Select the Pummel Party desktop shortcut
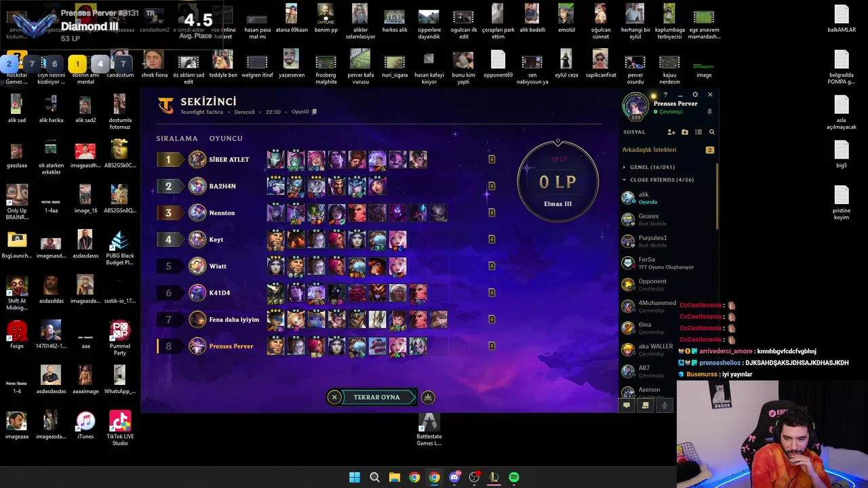Image resolution: width=868 pixels, height=488 pixels. (120, 338)
